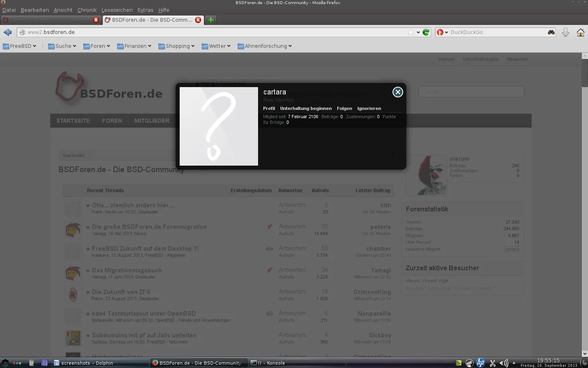Open thread kde4 Tastaturlayout unter OpenBSD
Screen dimensions: 588x368
144,314
